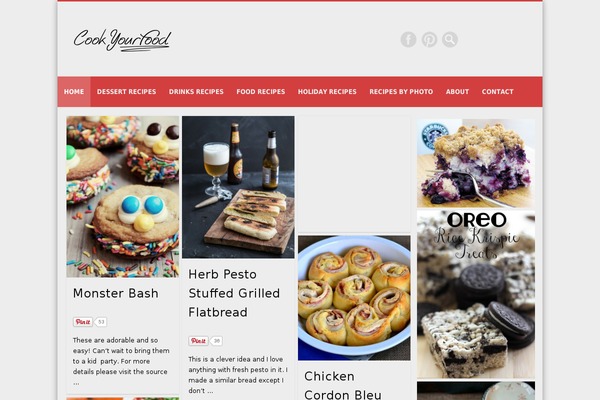Open the Facebook icon in header

pyautogui.click(x=408, y=39)
